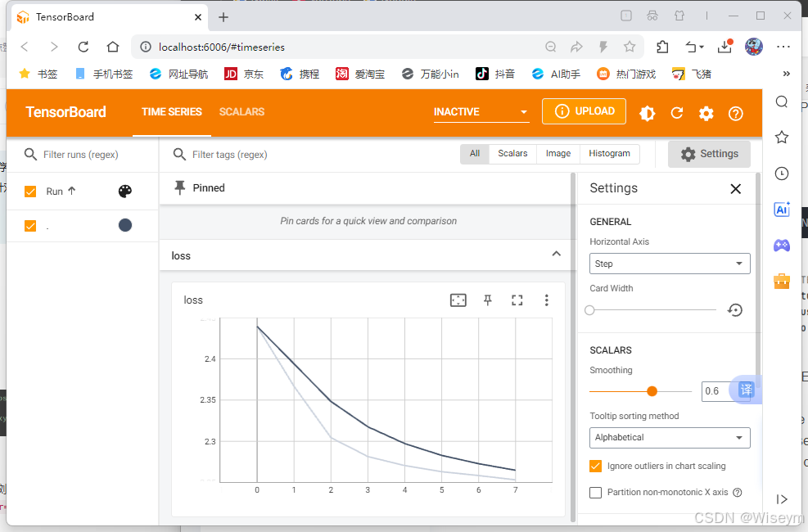Click the browser home button
This screenshot has height=532, width=808.
tap(112, 47)
